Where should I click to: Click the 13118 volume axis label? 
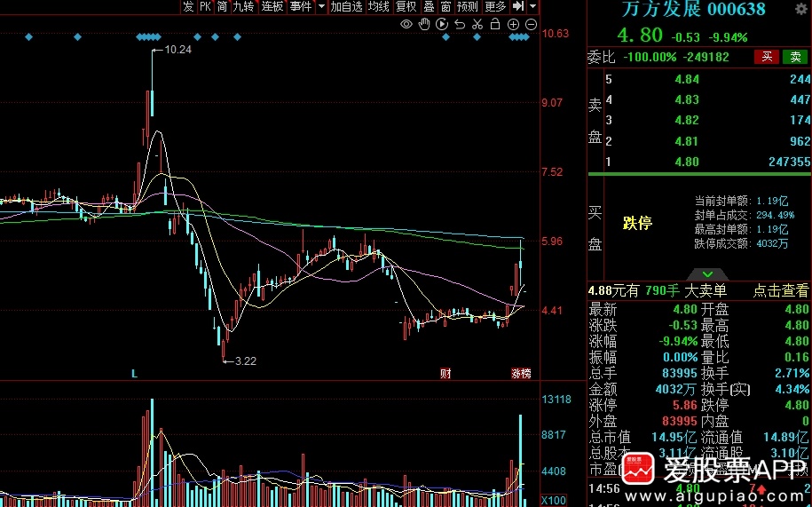click(556, 400)
